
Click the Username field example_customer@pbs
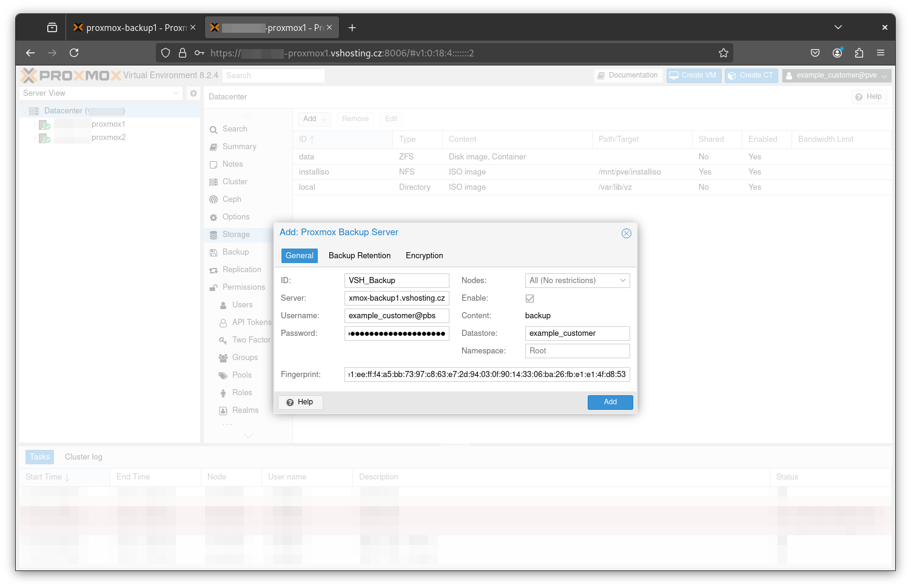[x=397, y=316]
